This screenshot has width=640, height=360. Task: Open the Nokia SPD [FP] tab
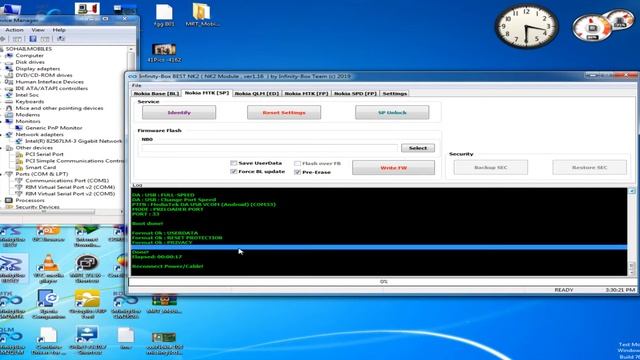tap(355, 93)
